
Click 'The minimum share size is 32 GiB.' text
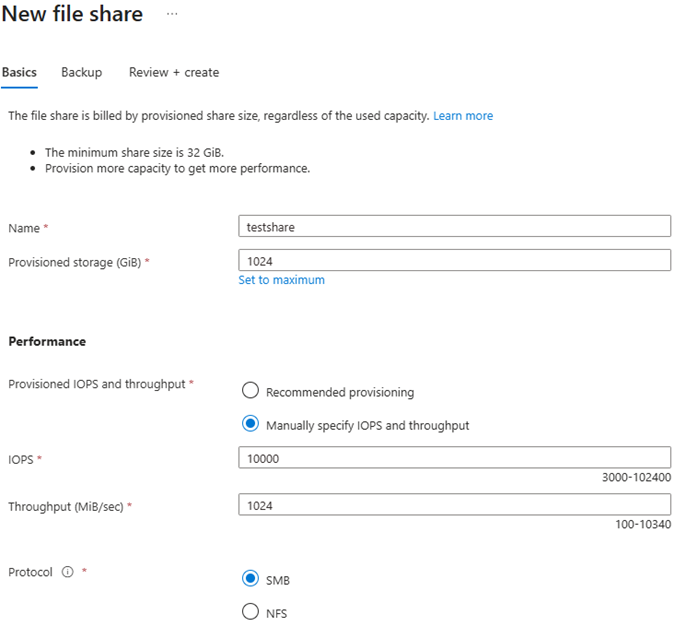click(x=134, y=153)
